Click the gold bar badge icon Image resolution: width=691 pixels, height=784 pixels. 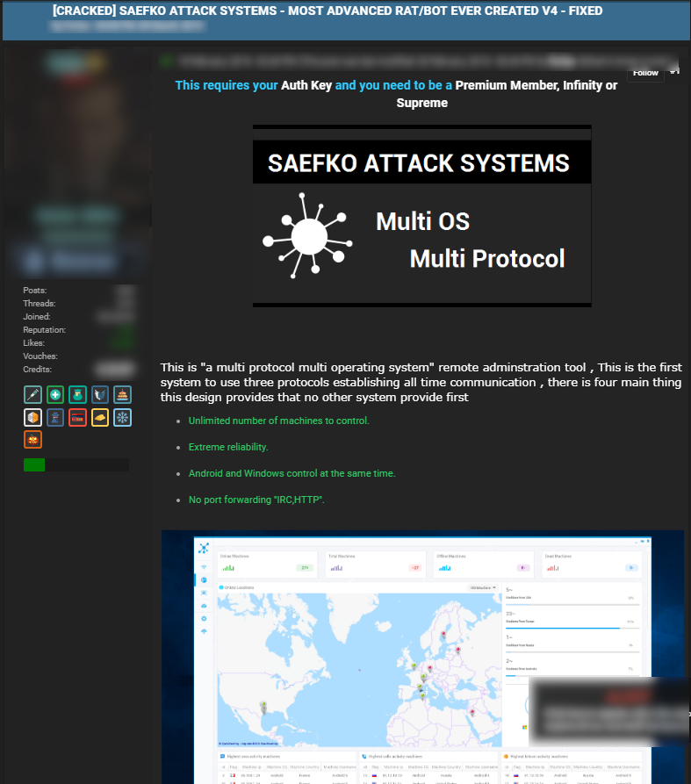[100, 418]
